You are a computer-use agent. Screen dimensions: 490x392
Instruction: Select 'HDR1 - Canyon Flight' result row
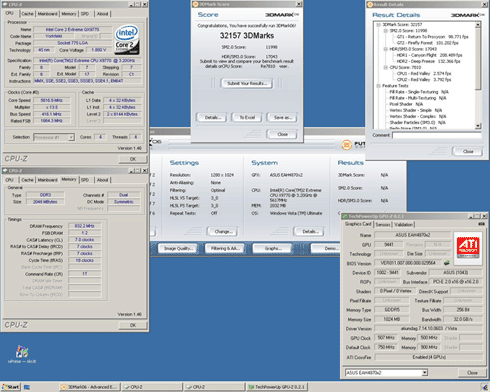tap(429, 55)
